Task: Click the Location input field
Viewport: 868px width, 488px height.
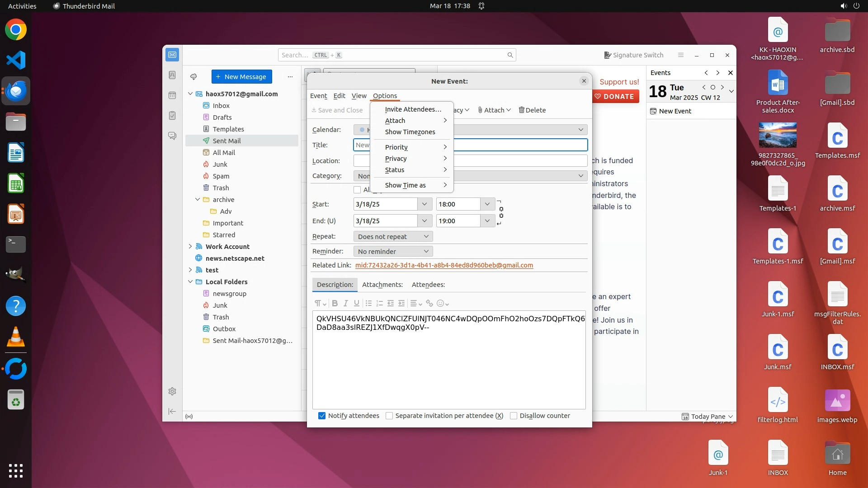Action: point(520,161)
